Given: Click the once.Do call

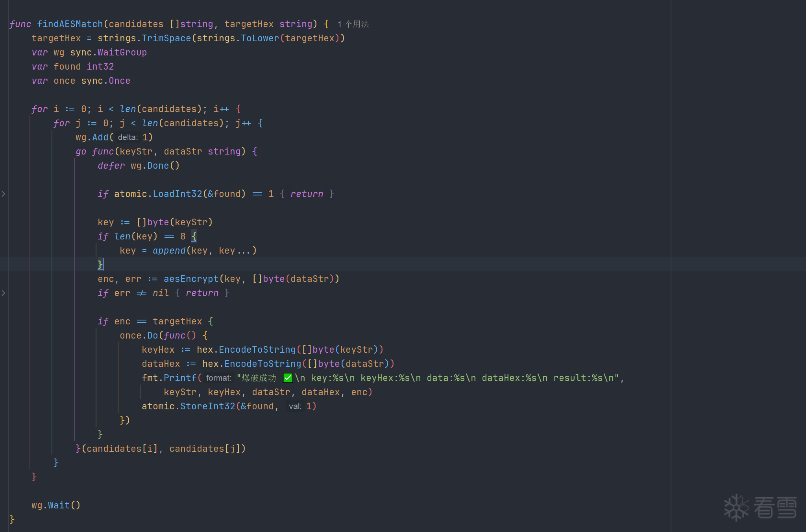Looking at the screenshot, I should tap(152, 335).
